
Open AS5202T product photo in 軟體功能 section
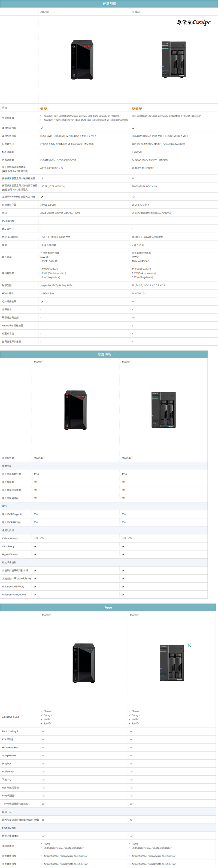tap(75, 410)
